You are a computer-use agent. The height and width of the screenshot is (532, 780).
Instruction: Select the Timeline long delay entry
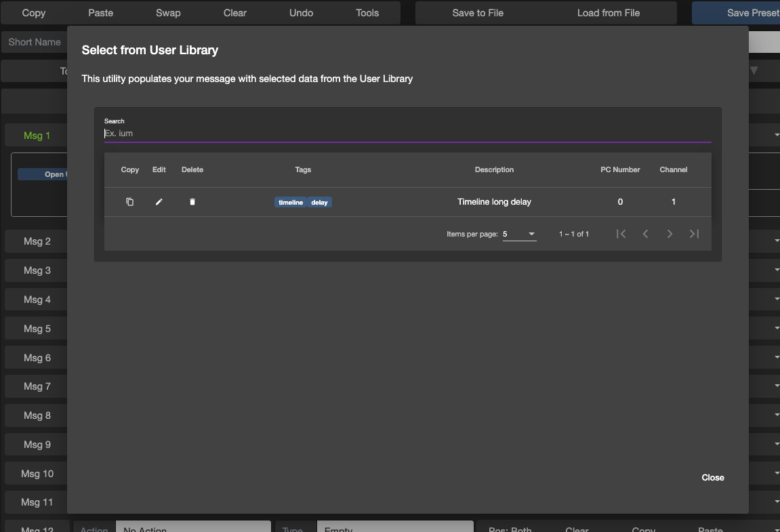(494, 202)
